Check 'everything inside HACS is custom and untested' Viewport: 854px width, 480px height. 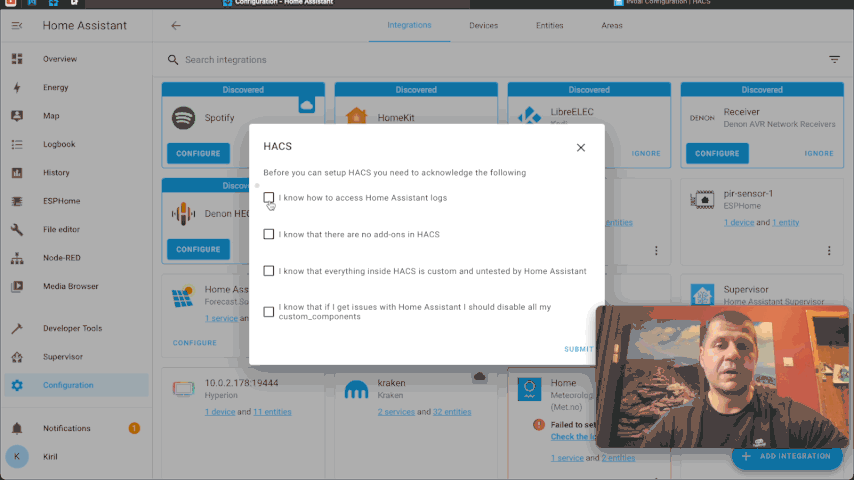269,271
